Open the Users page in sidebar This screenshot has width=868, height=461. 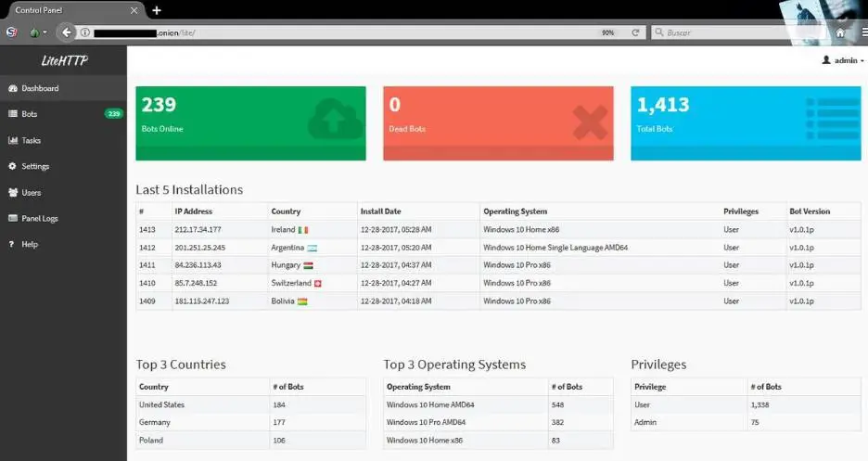(63, 193)
